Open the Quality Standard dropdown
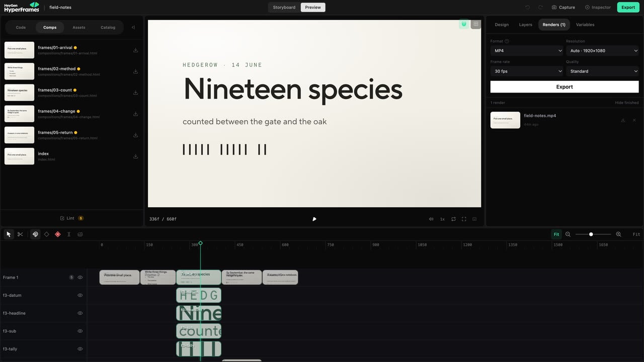The width and height of the screenshot is (644, 362). [x=602, y=71]
